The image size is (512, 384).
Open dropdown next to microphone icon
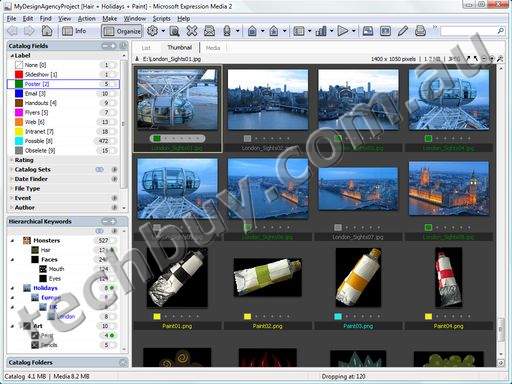(238, 31)
